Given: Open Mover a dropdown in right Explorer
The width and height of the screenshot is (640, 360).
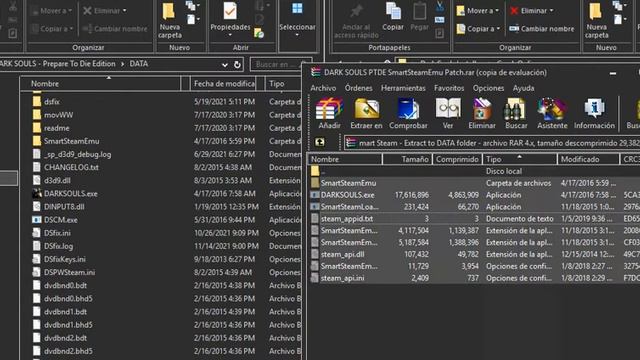Looking at the screenshot, I should 478,11.
